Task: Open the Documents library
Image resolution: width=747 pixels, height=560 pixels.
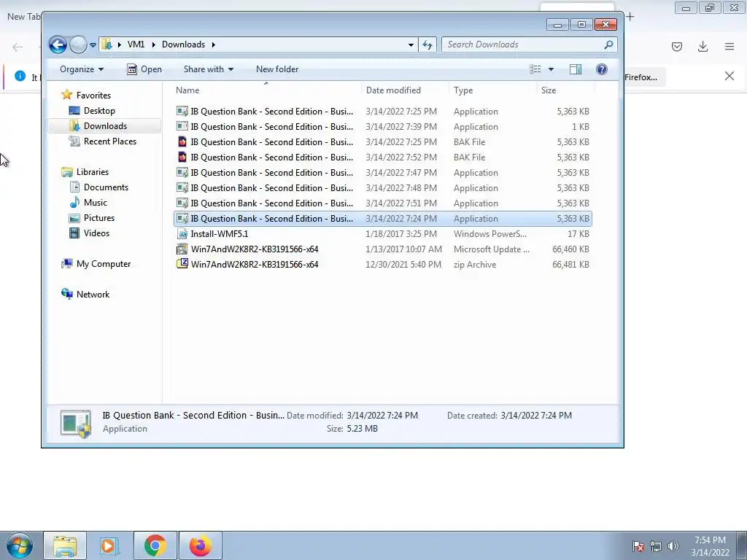Action: [106, 187]
